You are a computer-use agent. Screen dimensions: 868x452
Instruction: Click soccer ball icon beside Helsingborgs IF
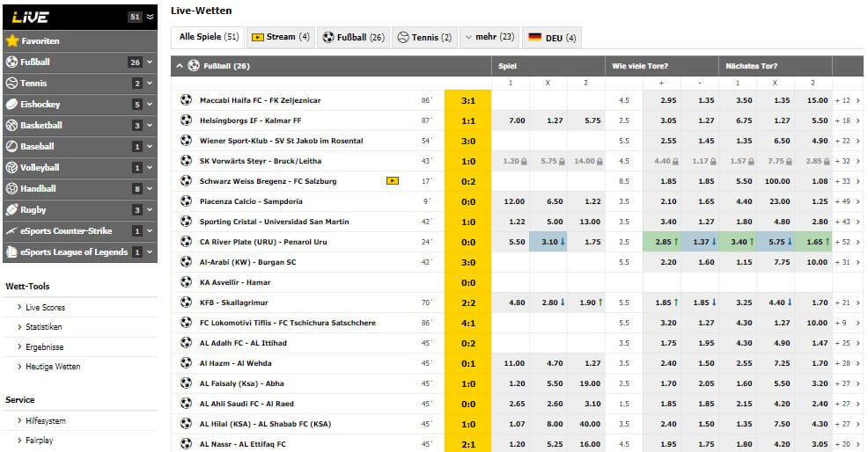(186, 120)
